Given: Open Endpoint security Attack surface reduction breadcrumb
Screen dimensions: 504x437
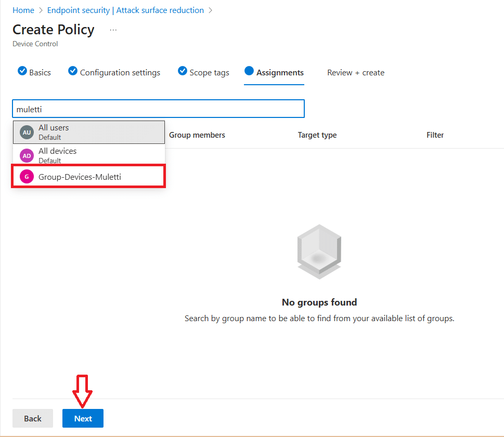Looking at the screenshot, I should pos(125,10).
